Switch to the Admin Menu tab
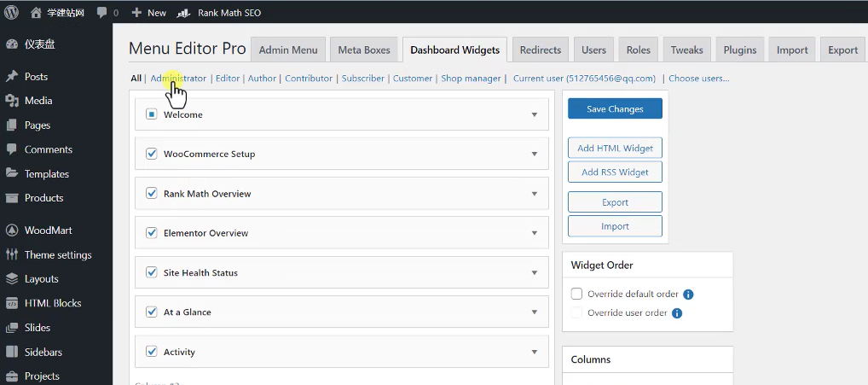 [288, 50]
